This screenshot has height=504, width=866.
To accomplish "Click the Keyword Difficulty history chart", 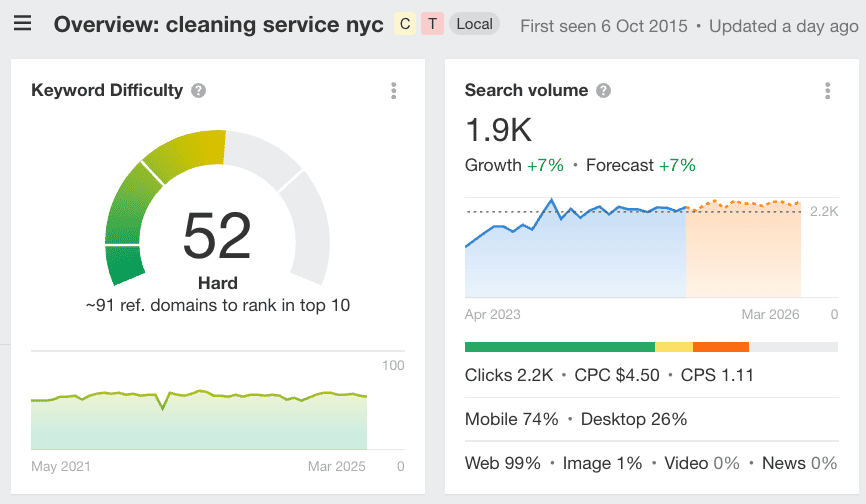I will pos(199,422).
